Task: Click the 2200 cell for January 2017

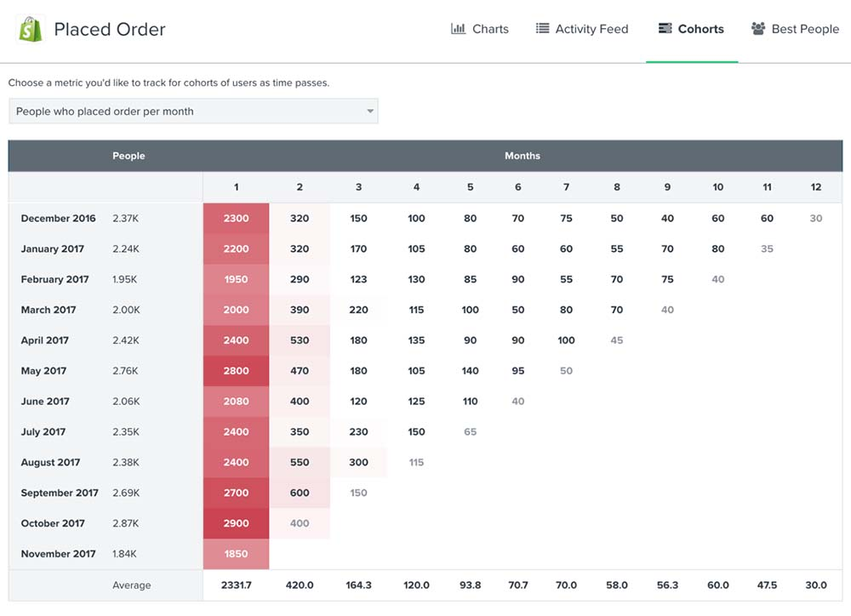Action: coord(236,248)
